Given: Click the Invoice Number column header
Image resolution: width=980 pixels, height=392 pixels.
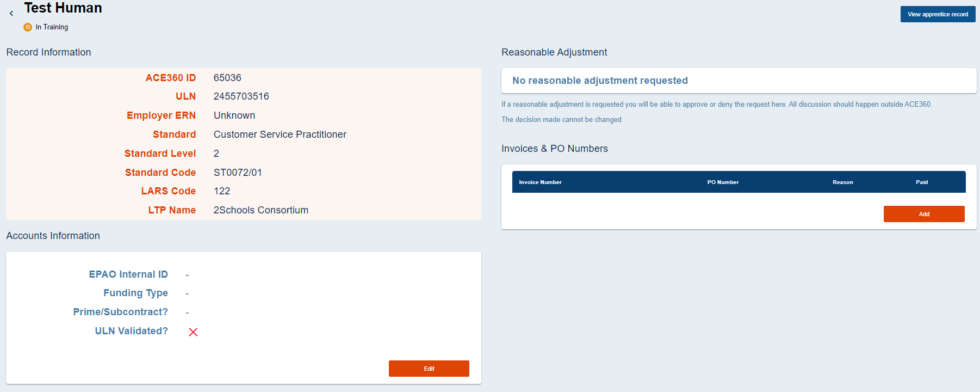Looking at the screenshot, I should pyautogui.click(x=540, y=182).
